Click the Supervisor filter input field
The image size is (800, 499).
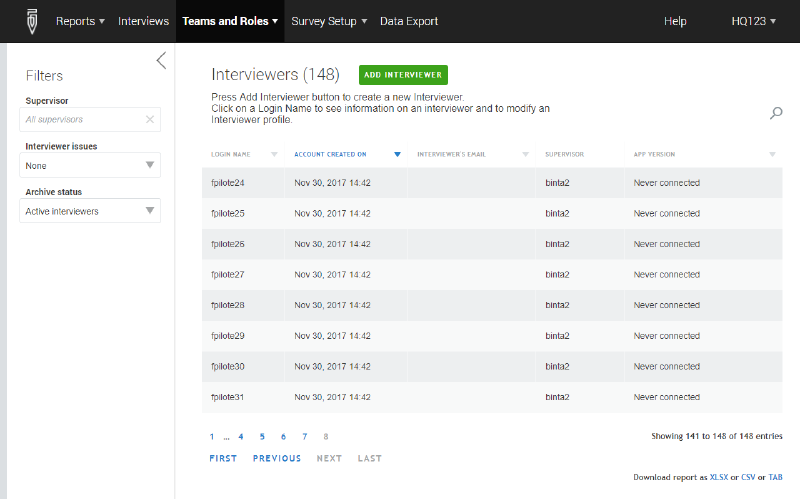click(80, 120)
